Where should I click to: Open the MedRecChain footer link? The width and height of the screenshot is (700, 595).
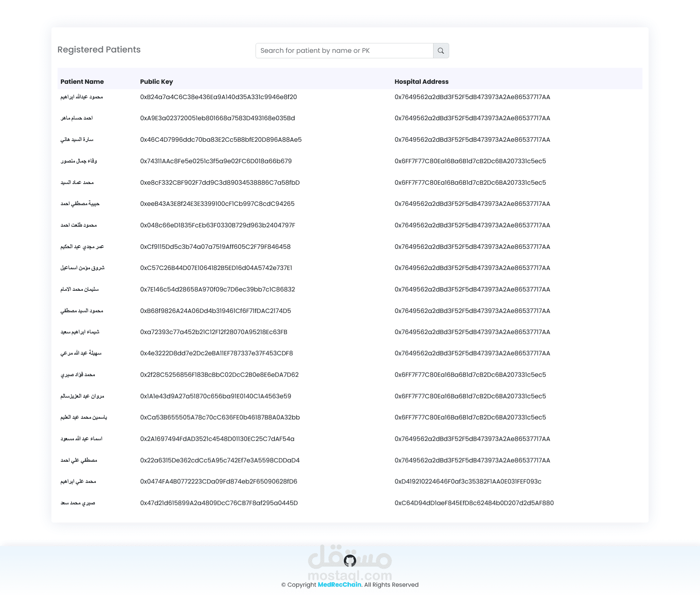339,584
